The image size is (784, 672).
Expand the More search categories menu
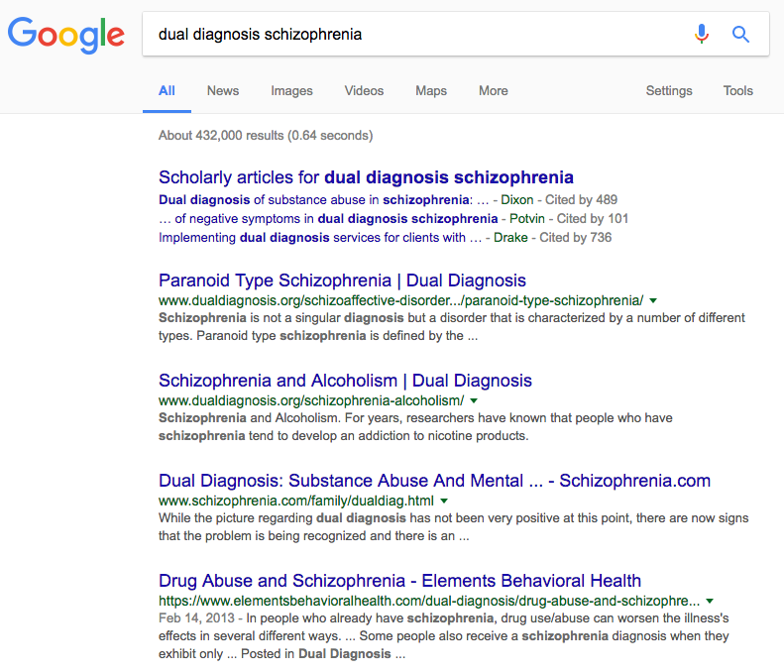(x=493, y=90)
